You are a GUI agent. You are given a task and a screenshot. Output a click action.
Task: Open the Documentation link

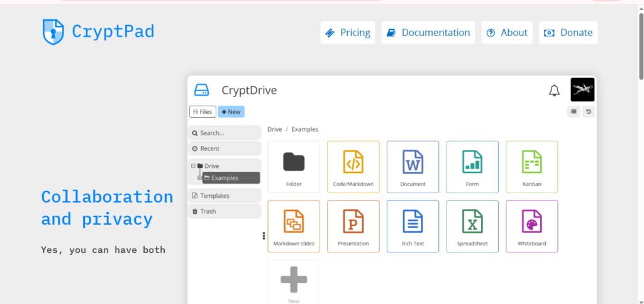pyautogui.click(x=428, y=33)
